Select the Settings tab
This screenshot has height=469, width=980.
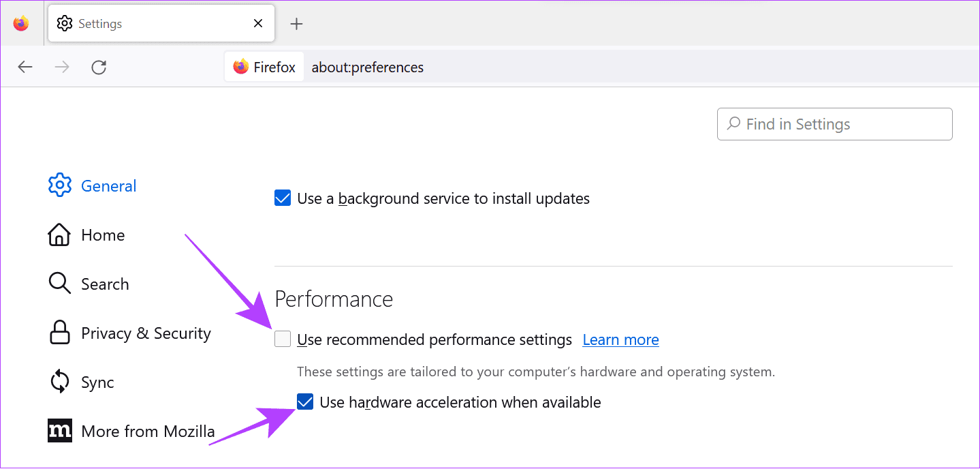point(136,23)
